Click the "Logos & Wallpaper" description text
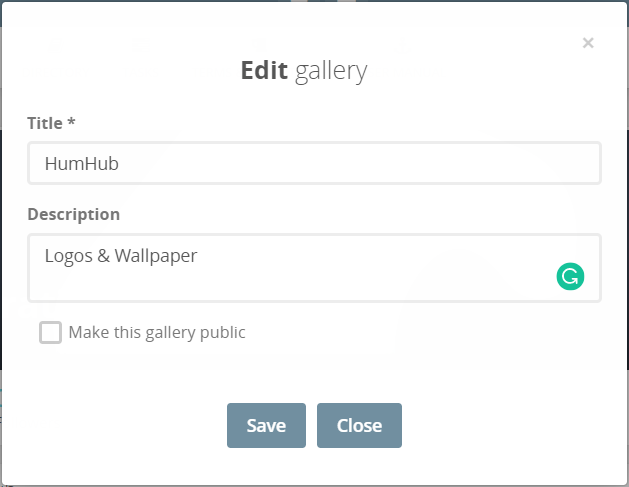This screenshot has height=487, width=629. click(x=121, y=255)
